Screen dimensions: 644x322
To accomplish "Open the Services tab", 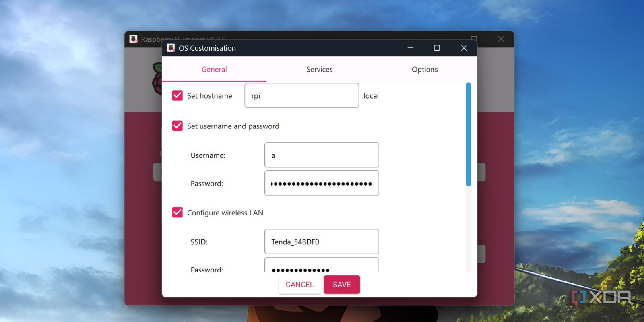I will (319, 69).
